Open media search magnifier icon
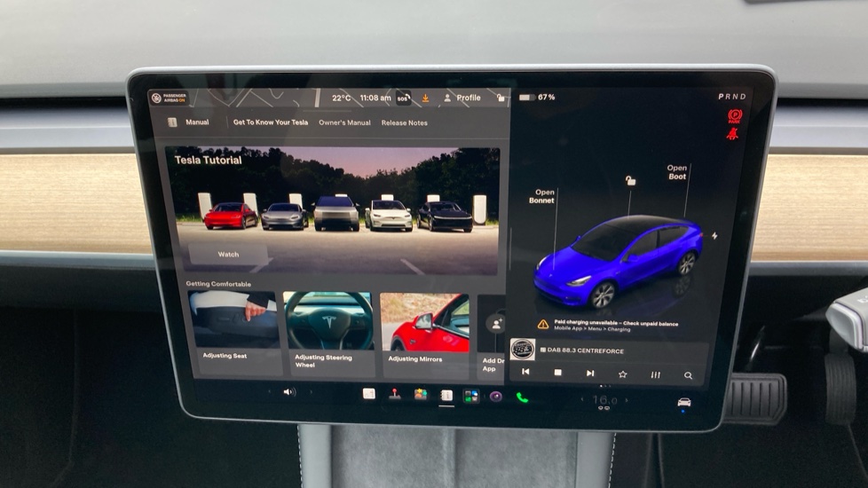 [x=688, y=375]
